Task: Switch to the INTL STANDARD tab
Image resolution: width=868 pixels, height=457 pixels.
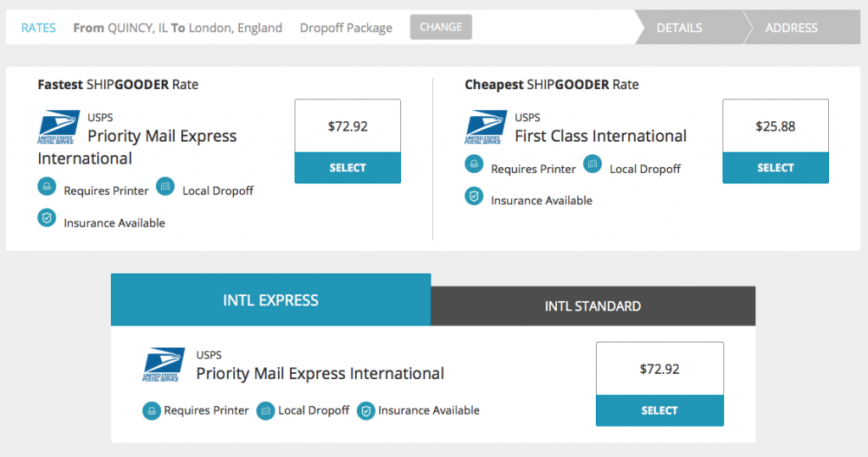Action: (593, 306)
